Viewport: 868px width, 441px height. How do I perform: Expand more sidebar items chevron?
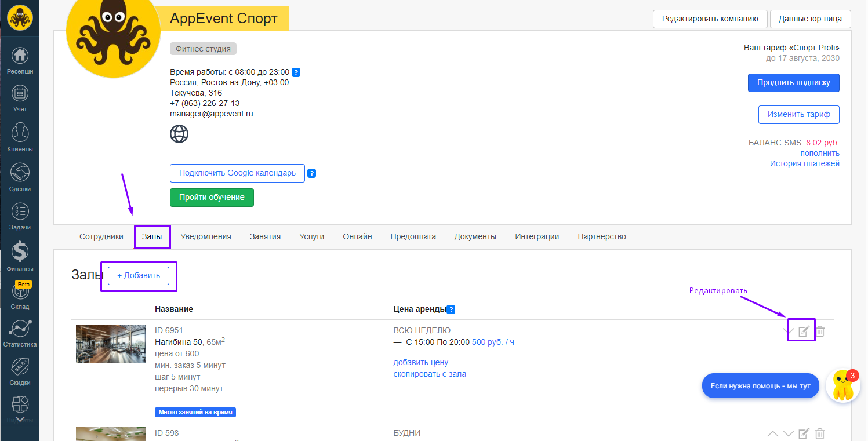[20, 419]
